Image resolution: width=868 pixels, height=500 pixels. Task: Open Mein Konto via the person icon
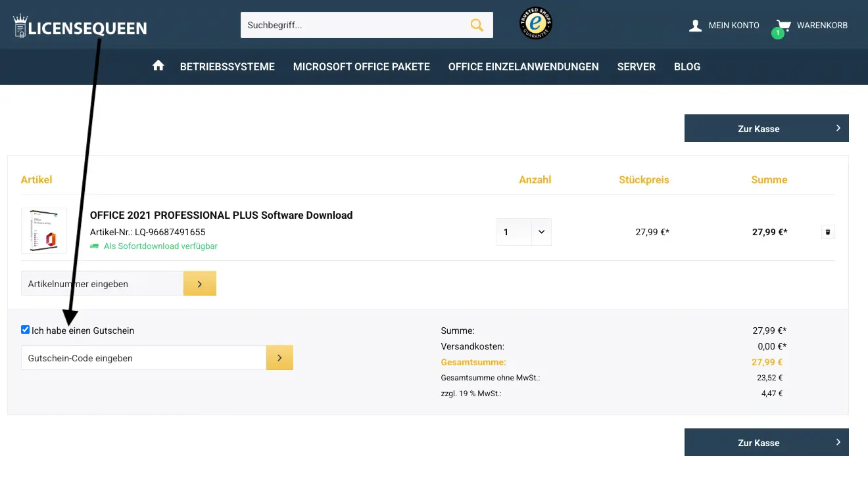[695, 25]
